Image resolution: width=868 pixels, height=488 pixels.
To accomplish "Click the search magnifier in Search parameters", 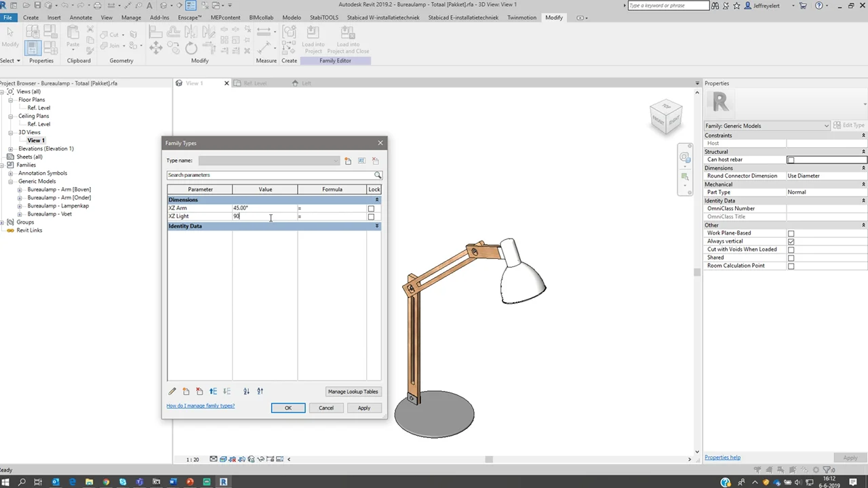I will coord(378,175).
